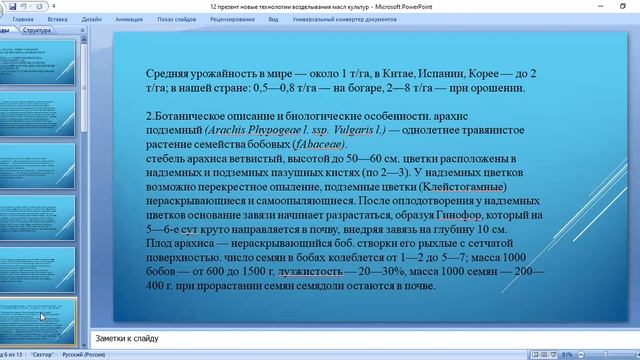Screen dimensions: 640x360
Task: Click the Сектор theme name in status bar
Action: pyautogui.click(x=43, y=355)
